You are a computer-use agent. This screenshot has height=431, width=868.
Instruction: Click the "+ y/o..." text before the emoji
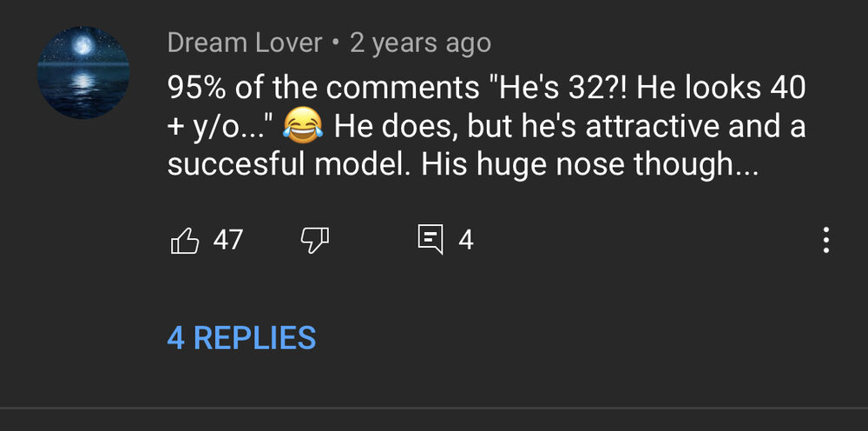coord(221,127)
